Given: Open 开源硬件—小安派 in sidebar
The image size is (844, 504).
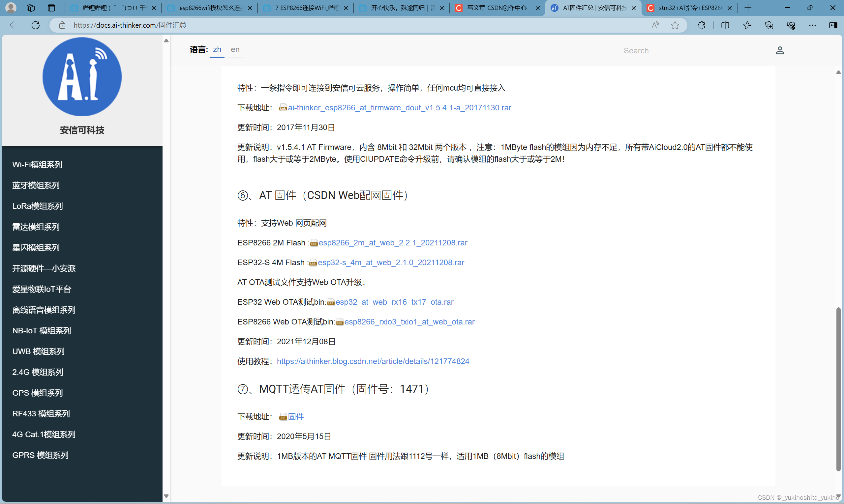Looking at the screenshot, I should 44,268.
